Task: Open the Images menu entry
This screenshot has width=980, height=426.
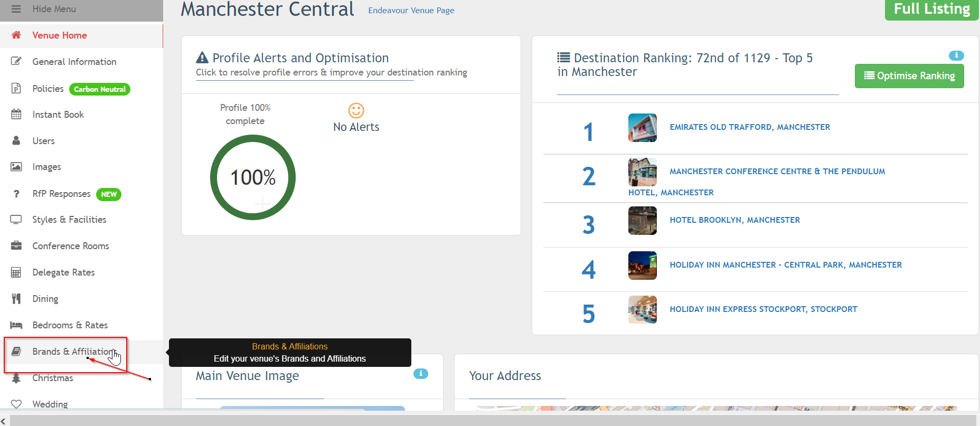Action: pos(46,167)
